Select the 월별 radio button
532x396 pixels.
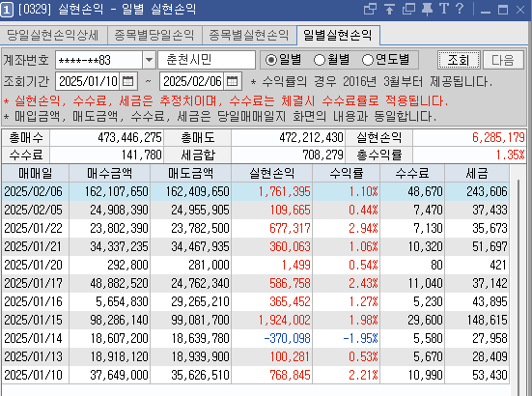click(320, 60)
